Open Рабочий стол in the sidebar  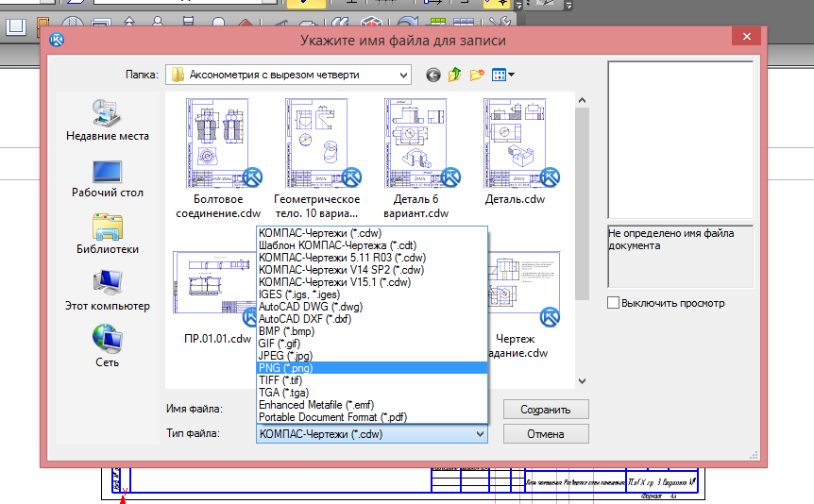pyautogui.click(x=108, y=179)
